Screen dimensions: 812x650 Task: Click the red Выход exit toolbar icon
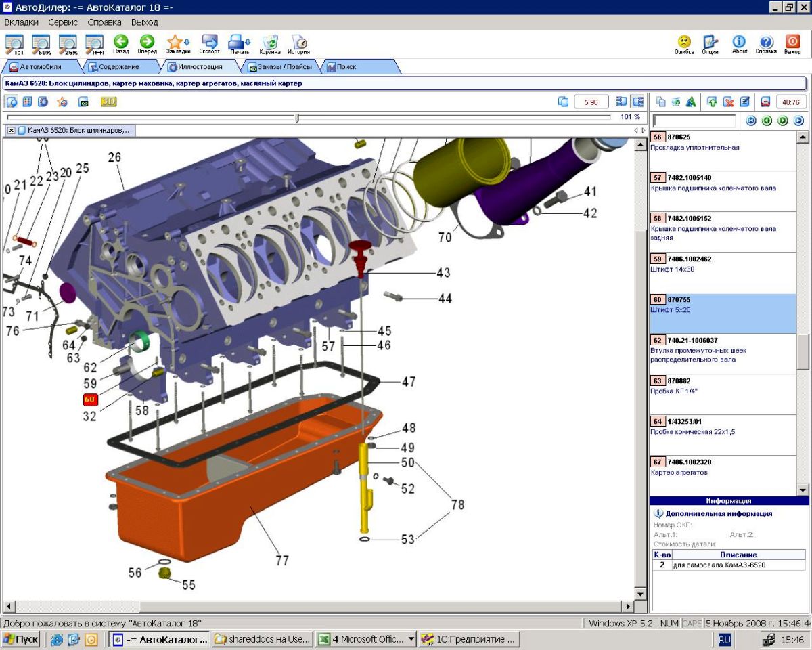point(792,45)
